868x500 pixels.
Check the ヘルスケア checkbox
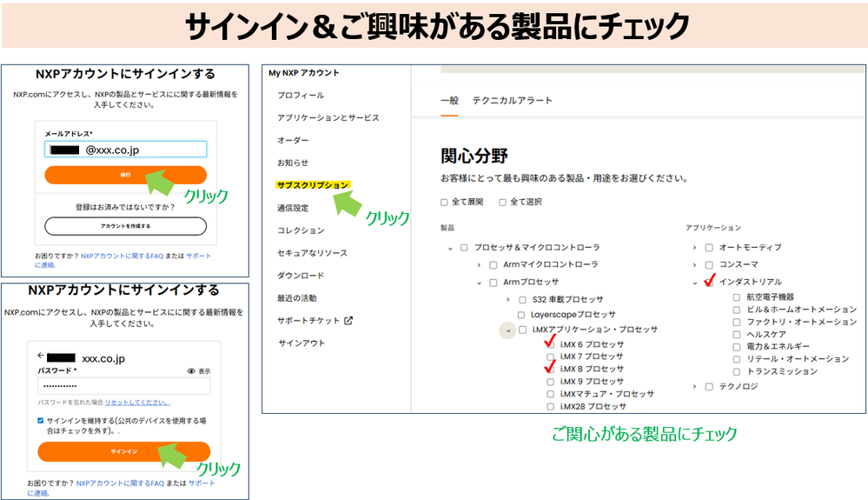pyautogui.click(x=737, y=335)
